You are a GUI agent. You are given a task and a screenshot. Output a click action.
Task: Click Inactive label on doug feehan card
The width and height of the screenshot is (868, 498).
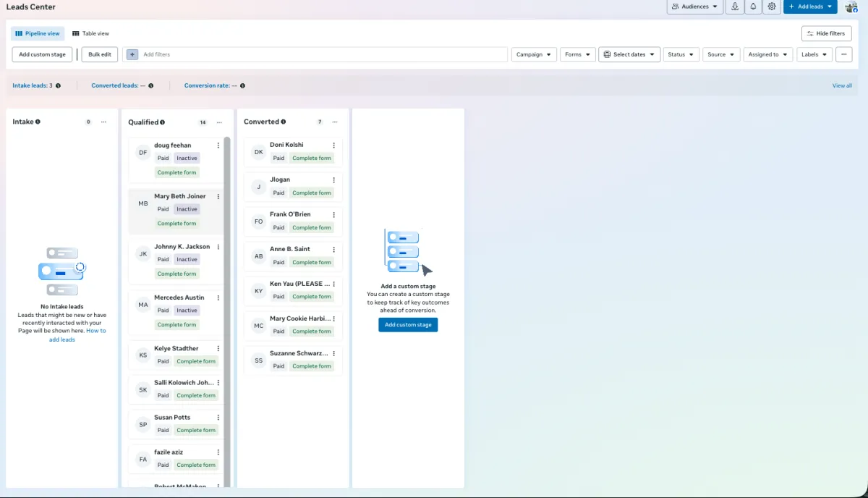click(x=187, y=158)
